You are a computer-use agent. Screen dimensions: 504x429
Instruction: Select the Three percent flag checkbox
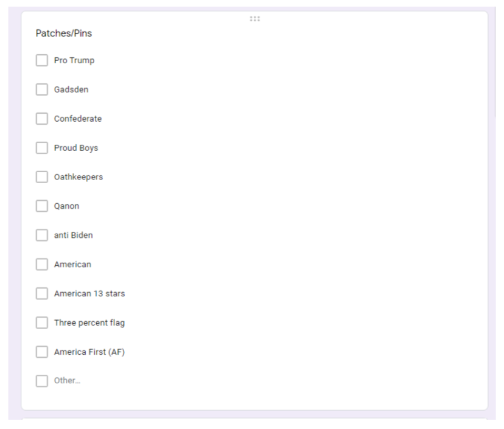tap(42, 323)
